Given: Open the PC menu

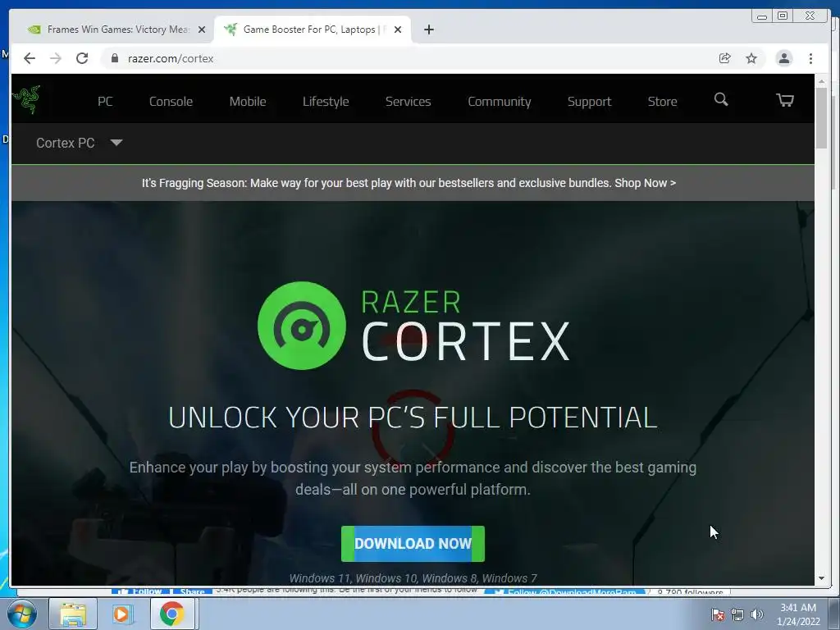Looking at the screenshot, I should [105, 101].
